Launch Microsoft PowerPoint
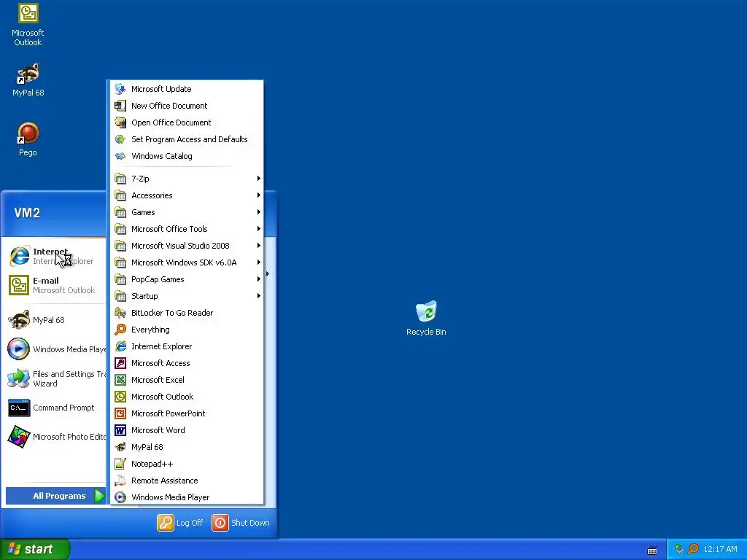The image size is (747, 560). coord(187,413)
